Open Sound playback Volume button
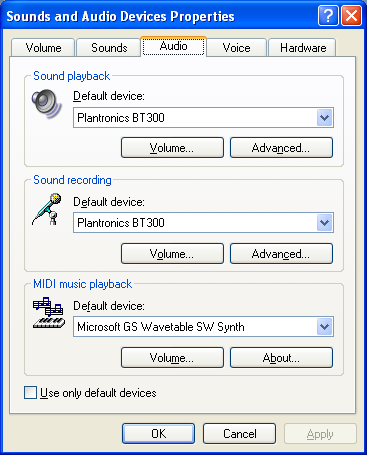Image resolution: width=367 pixels, height=455 pixels. (x=172, y=147)
